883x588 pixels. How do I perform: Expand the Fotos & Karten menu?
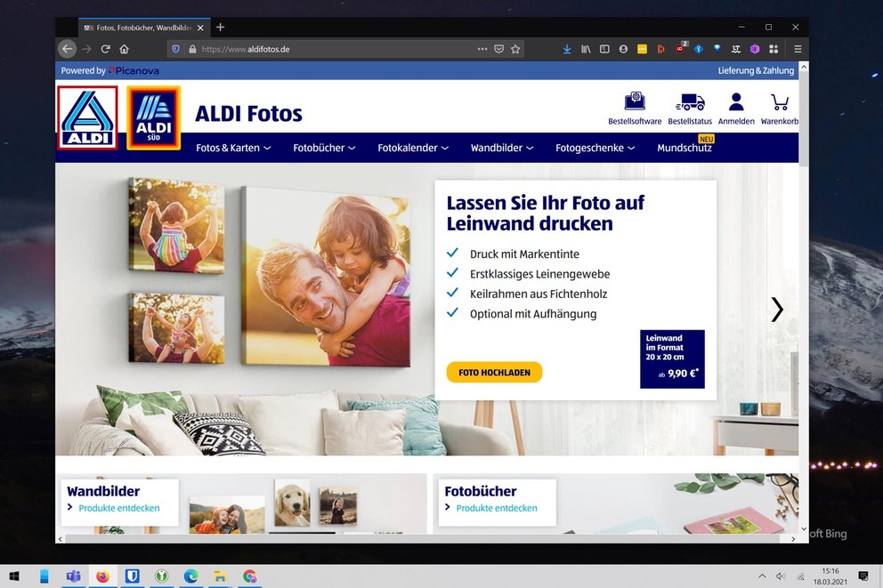[233, 148]
